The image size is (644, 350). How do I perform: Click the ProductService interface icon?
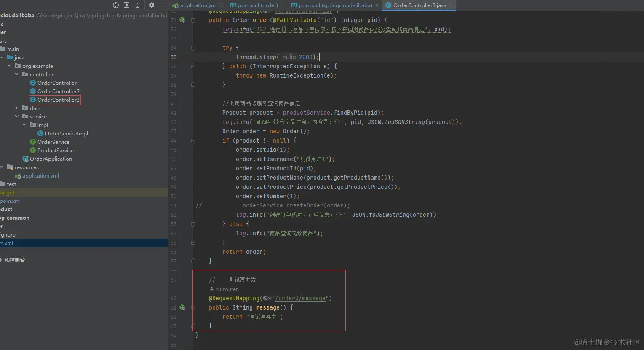[33, 151]
